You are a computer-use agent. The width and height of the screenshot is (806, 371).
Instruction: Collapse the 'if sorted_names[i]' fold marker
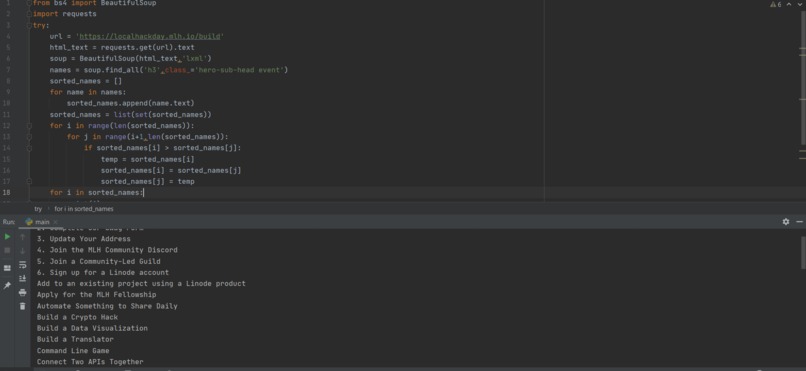point(30,148)
